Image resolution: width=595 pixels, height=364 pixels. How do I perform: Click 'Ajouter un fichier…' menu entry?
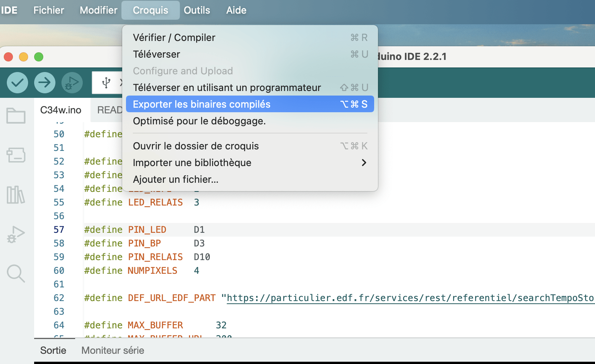(x=176, y=179)
